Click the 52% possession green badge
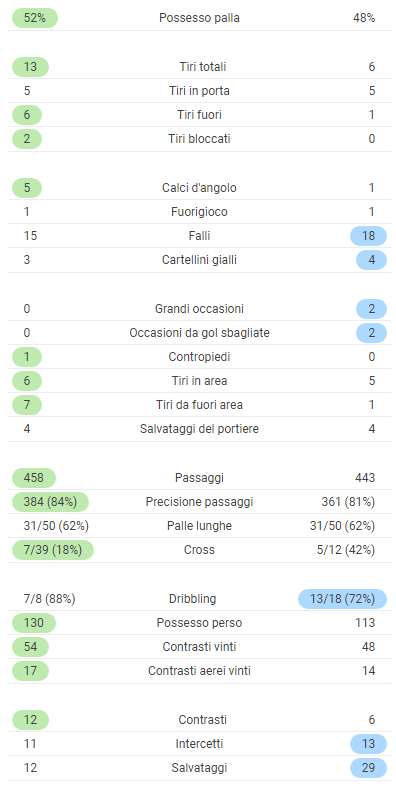The width and height of the screenshot is (396, 800). 35,18
